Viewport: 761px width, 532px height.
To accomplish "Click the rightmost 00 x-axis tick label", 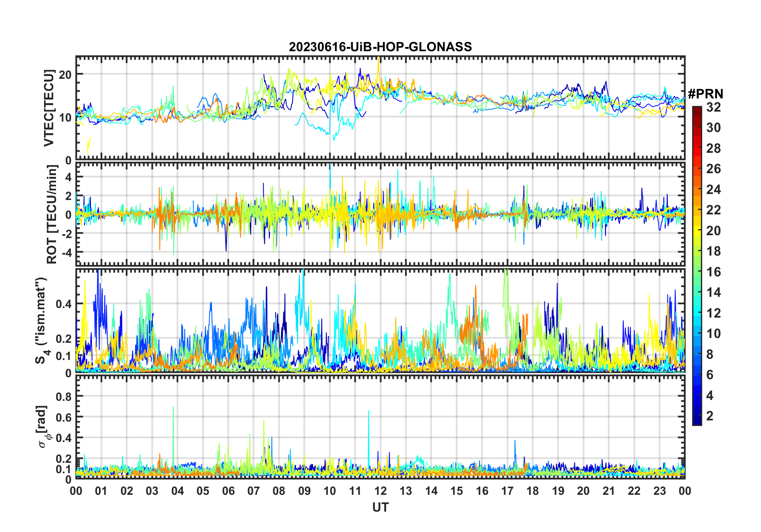I will point(685,491).
